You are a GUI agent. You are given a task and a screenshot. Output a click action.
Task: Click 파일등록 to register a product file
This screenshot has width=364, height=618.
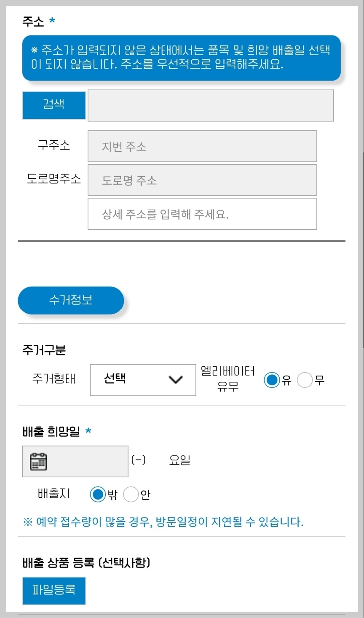click(x=54, y=591)
